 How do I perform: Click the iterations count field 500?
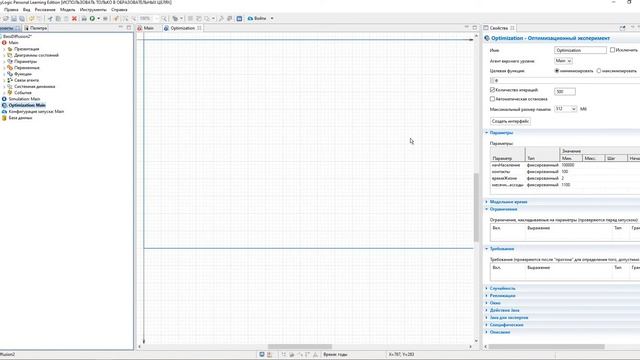pos(565,91)
